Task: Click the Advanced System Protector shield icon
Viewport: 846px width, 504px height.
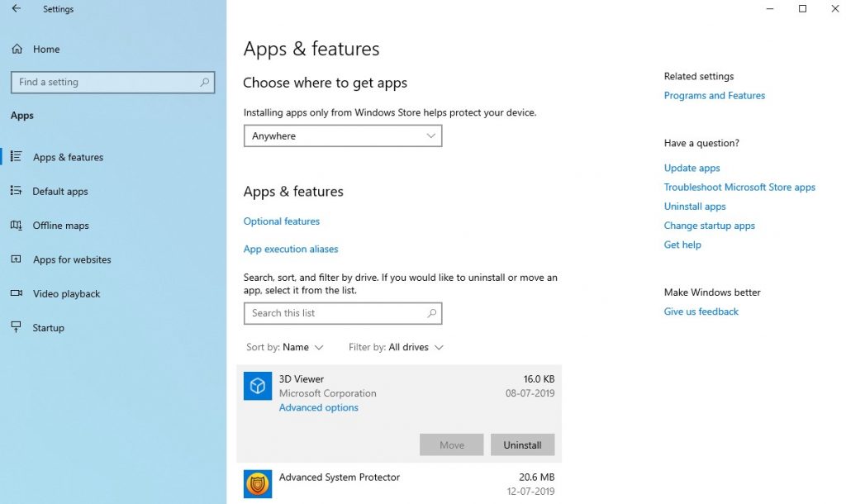Action: 258,483
